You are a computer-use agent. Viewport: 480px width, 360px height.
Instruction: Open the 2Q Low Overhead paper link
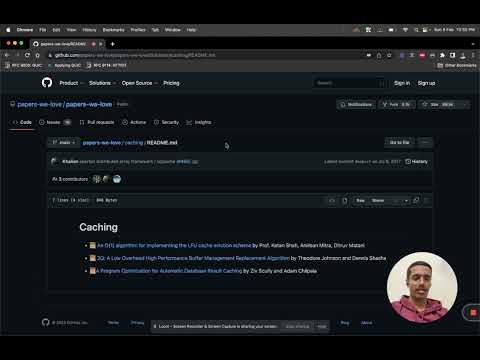click(x=193, y=258)
